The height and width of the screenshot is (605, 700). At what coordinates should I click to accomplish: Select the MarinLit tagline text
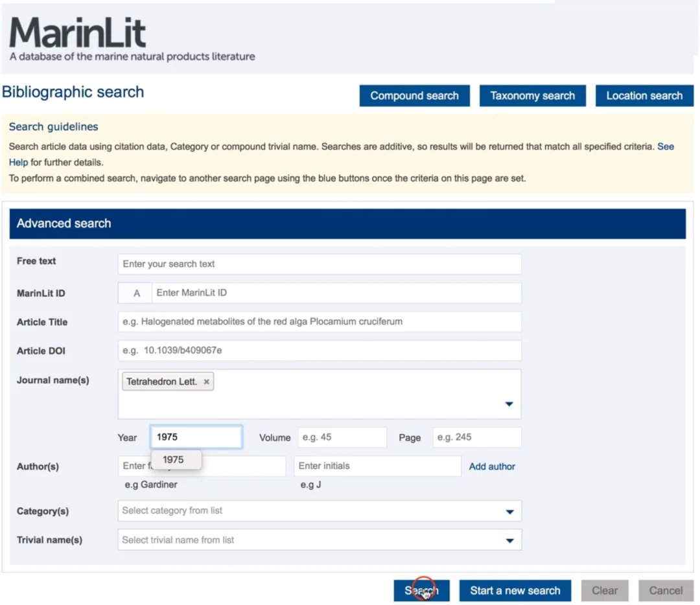(132, 56)
